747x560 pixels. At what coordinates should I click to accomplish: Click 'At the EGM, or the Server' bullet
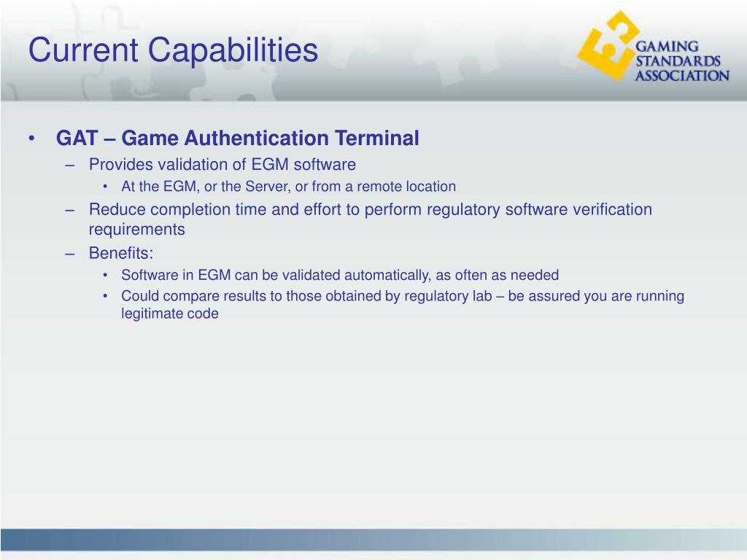pyautogui.click(x=288, y=186)
